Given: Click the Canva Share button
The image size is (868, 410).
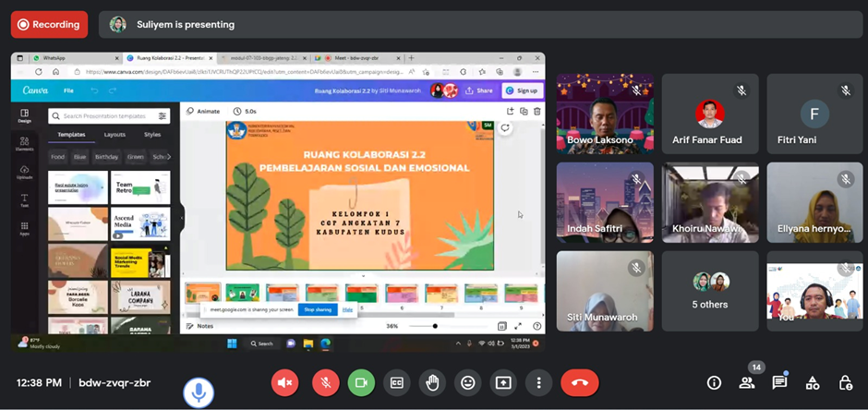Looking at the screenshot, I should [x=479, y=90].
